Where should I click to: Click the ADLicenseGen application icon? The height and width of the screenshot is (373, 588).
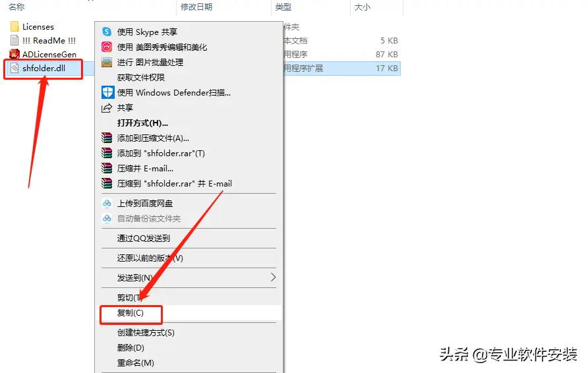[15, 54]
